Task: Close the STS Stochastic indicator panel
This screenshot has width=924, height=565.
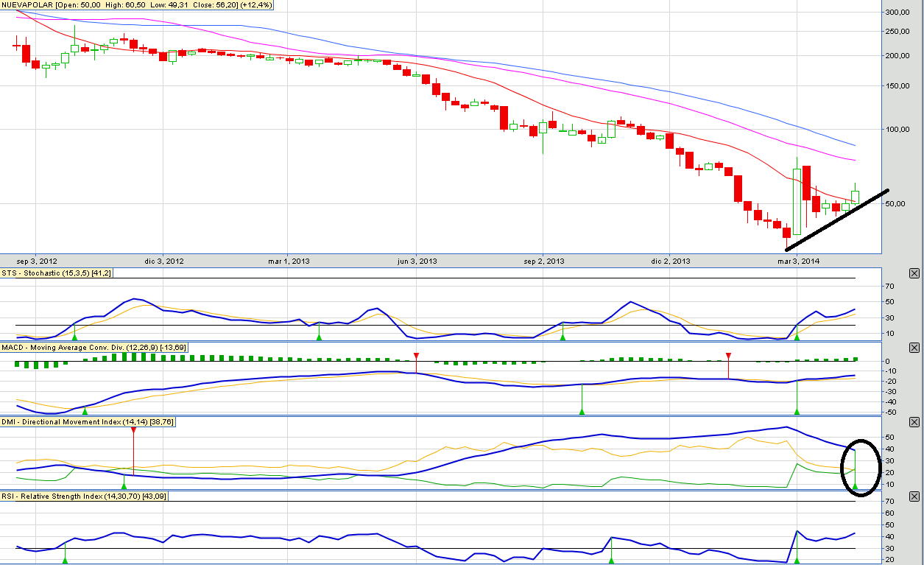Action: [914, 273]
